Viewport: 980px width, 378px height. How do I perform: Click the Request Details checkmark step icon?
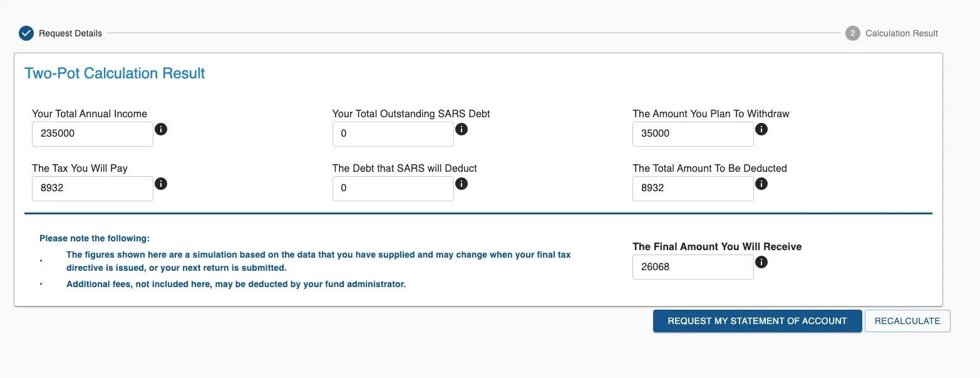(26, 33)
